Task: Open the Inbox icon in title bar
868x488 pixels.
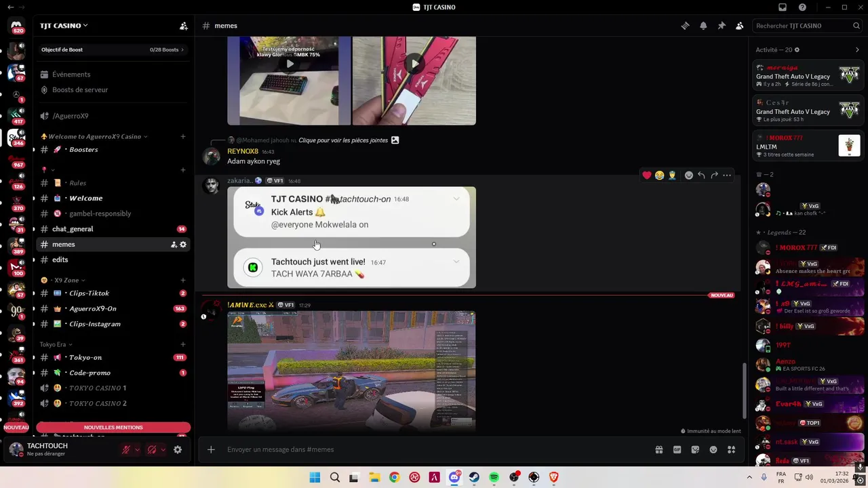Action: (783, 7)
